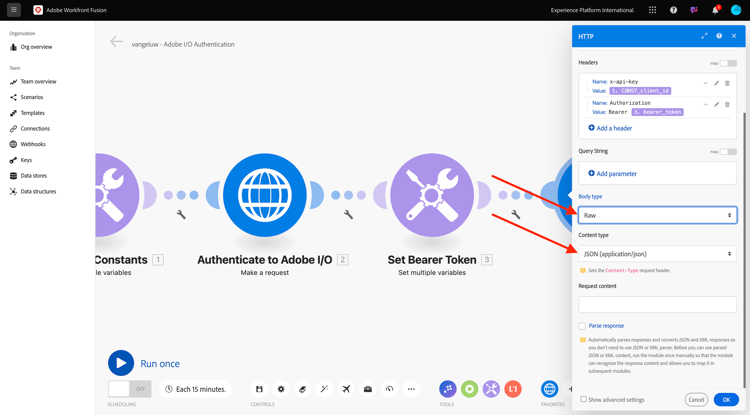Click Experience Platform International organization name
This screenshot has width=750, height=415.
(592, 10)
